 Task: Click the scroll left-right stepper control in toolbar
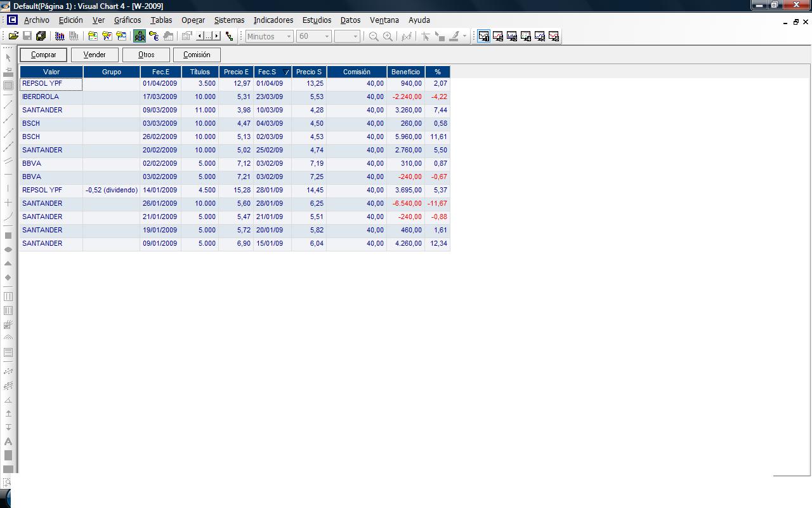tap(208, 36)
